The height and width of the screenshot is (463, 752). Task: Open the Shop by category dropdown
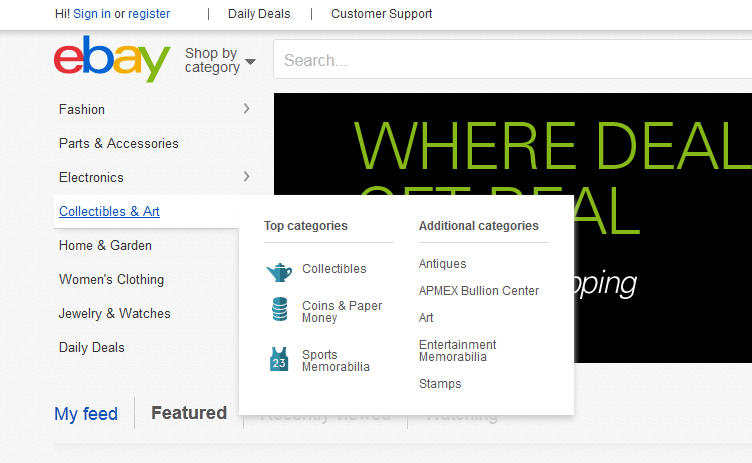(220, 61)
